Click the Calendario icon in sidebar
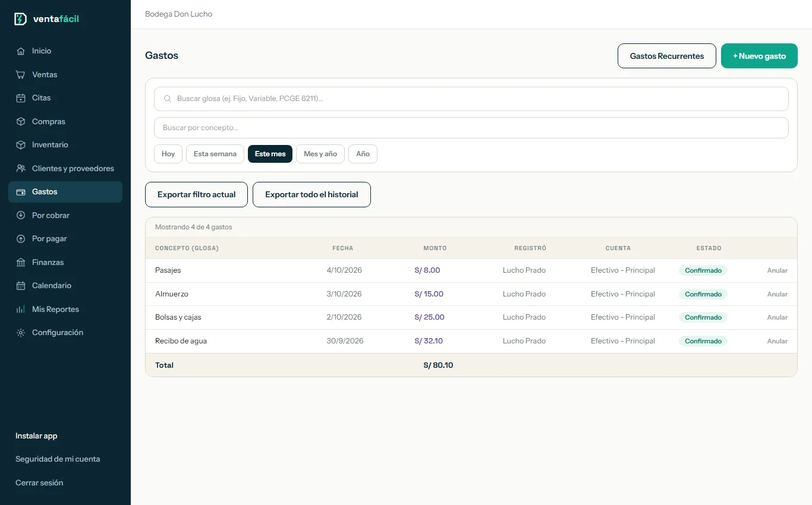Screen dimensions: 812x505 pos(21,286)
